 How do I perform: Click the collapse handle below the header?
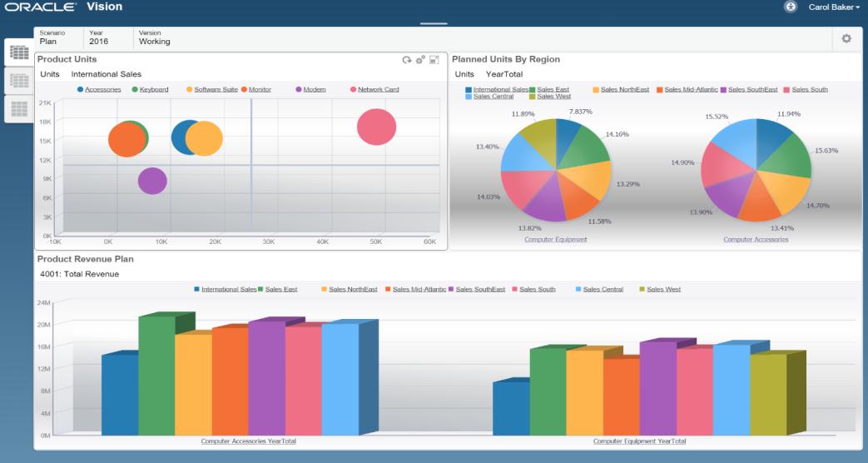[x=434, y=24]
